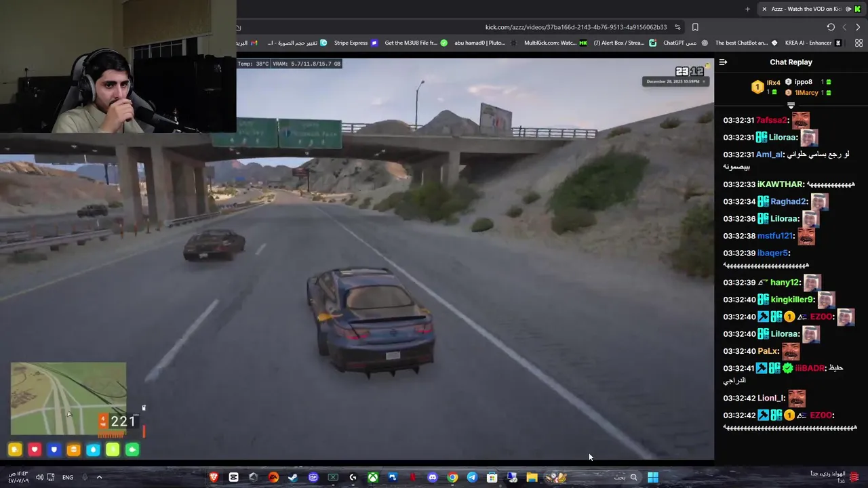Click top gifter 1lMarcy in chat header
This screenshot has height=488, width=868.
tap(806, 93)
